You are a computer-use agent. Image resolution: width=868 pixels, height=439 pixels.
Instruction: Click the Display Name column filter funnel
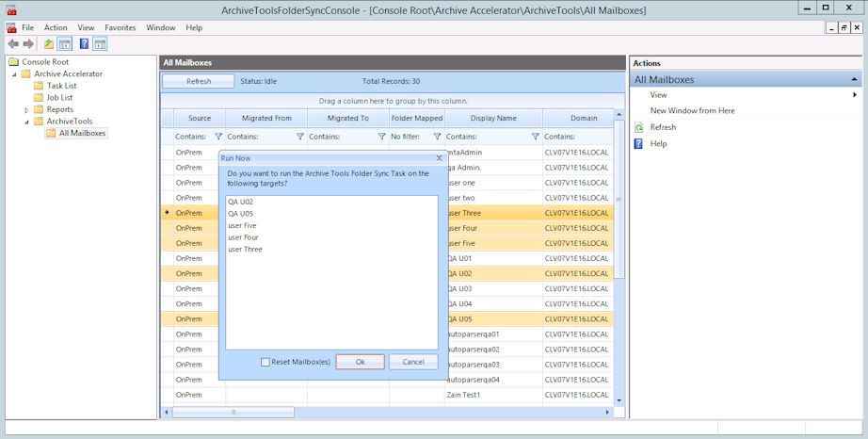point(535,137)
